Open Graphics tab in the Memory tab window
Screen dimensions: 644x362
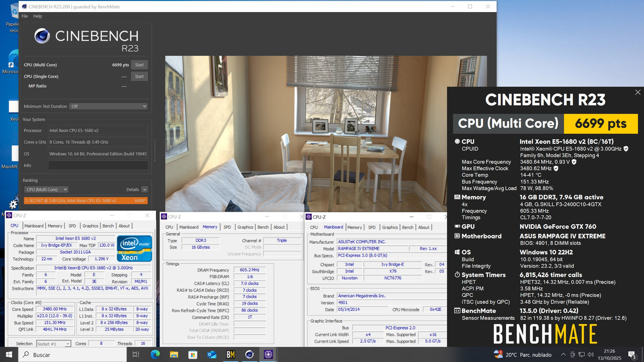click(x=245, y=227)
